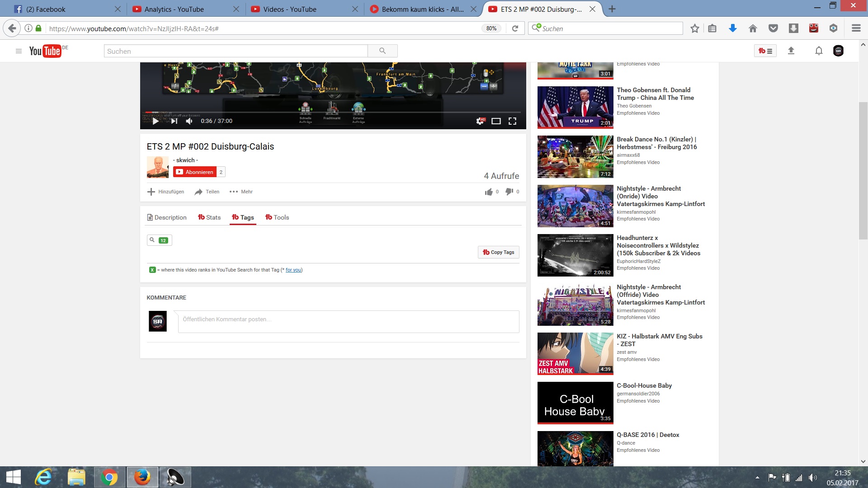
Task: Mute the video volume
Action: [189, 121]
